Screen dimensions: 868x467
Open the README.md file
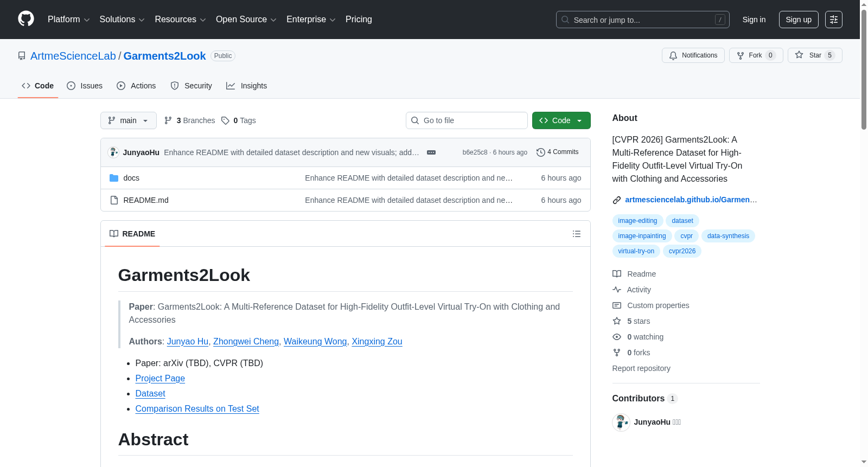(146, 200)
